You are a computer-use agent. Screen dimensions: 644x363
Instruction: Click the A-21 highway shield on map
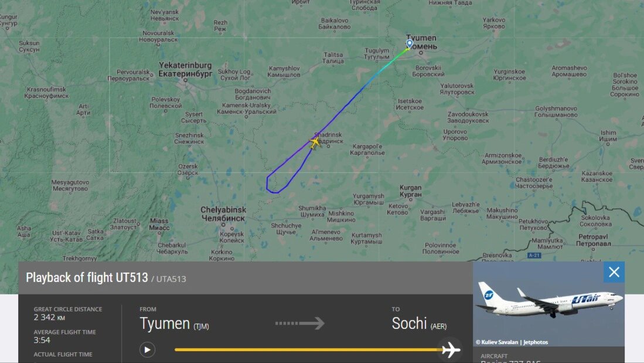tap(534, 255)
